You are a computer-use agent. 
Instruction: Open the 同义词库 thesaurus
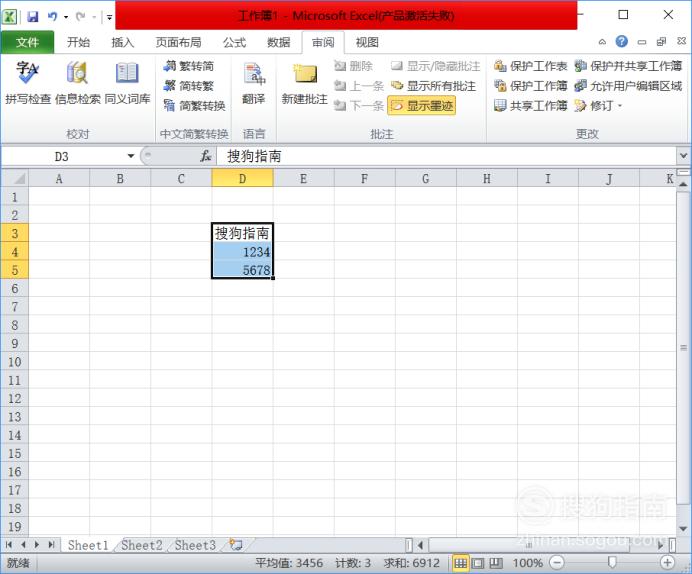(x=127, y=83)
